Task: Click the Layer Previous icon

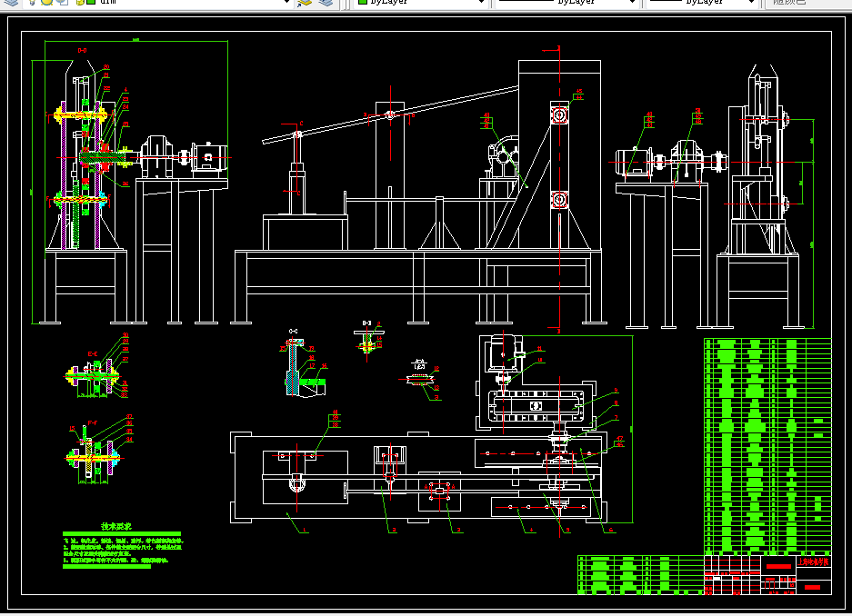Action: (x=326, y=2)
